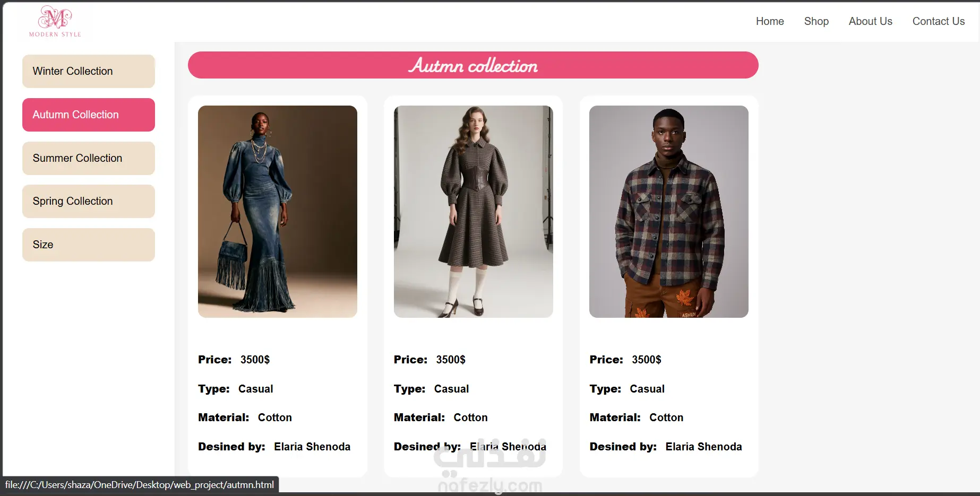Open the Home nav link
The image size is (980, 496).
[770, 21]
